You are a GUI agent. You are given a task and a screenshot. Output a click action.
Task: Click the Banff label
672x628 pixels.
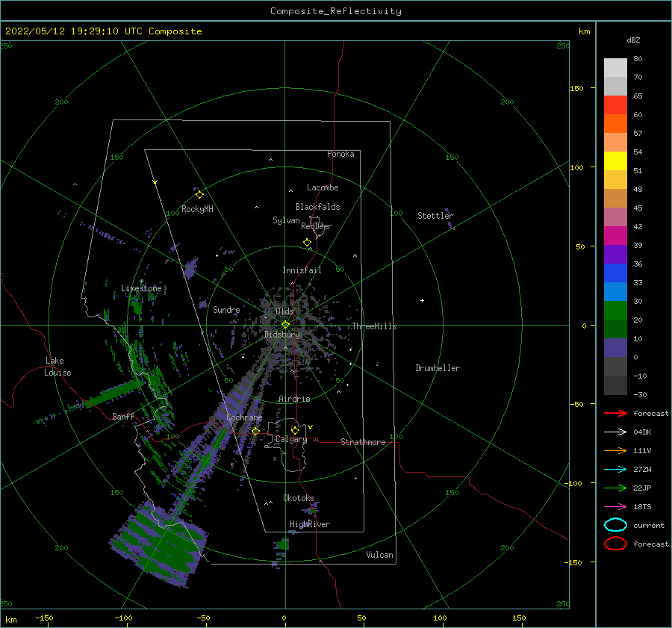pos(123,416)
